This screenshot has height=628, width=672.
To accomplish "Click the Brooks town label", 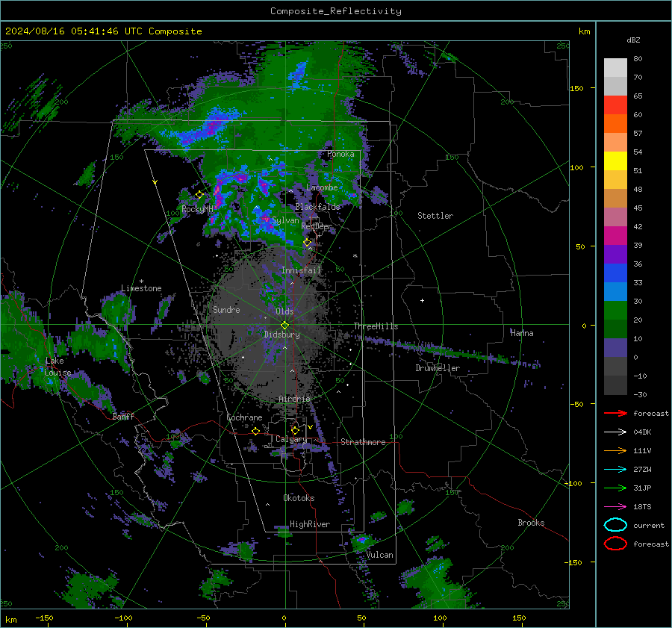I will [x=531, y=523].
